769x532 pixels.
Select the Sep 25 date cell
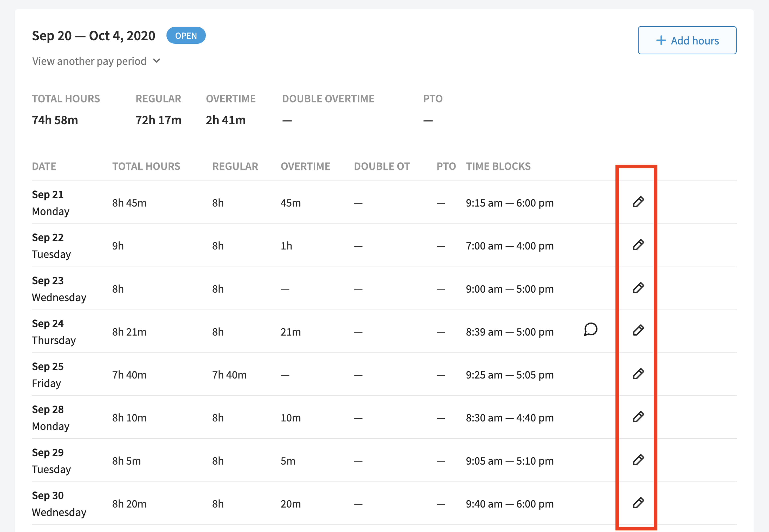pos(48,375)
